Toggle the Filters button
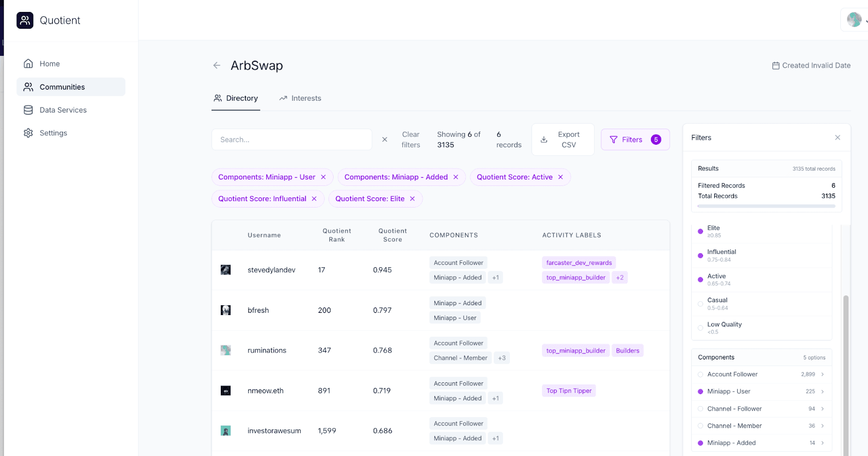 pos(635,139)
